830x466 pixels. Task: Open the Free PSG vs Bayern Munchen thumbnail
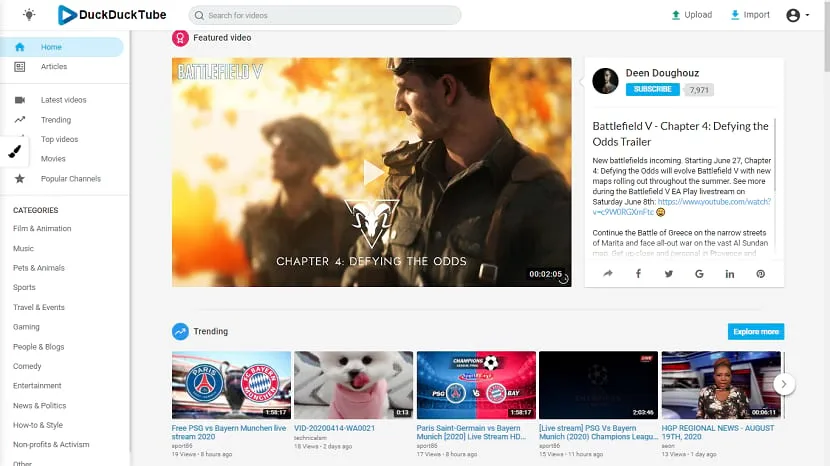coord(231,385)
